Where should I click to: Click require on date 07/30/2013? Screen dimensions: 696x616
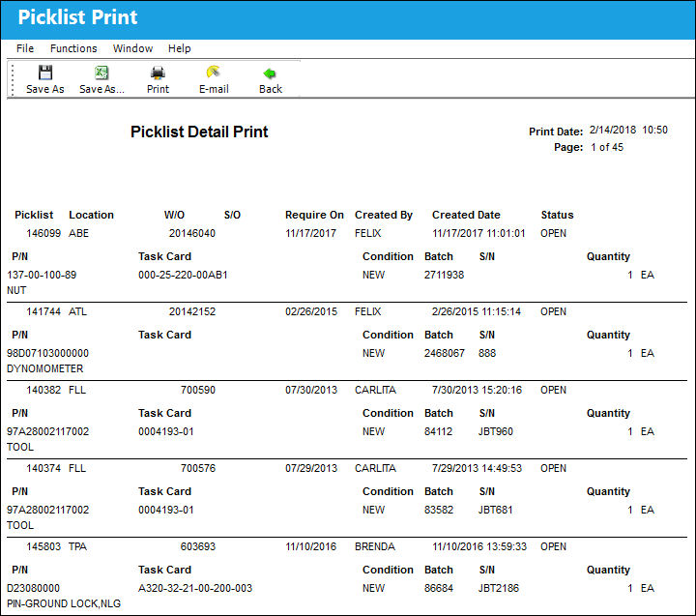point(311,390)
